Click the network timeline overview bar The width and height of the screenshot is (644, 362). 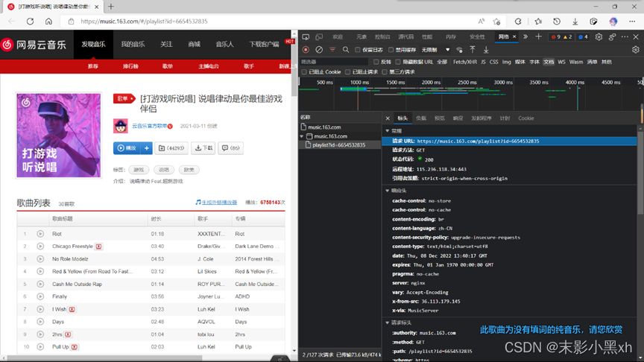click(x=471, y=94)
